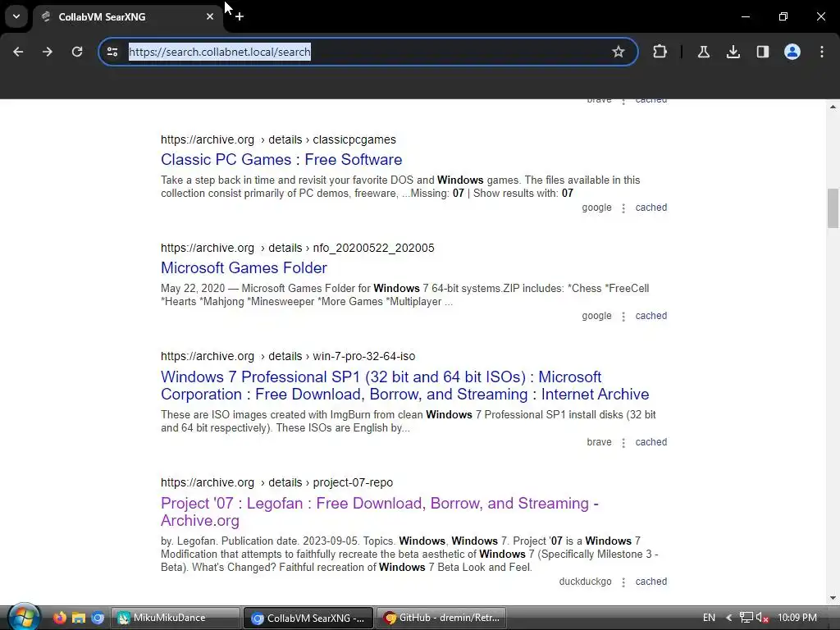
Task: Open Windows Explorer from the taskbar
Action: [x=79, y=619]
